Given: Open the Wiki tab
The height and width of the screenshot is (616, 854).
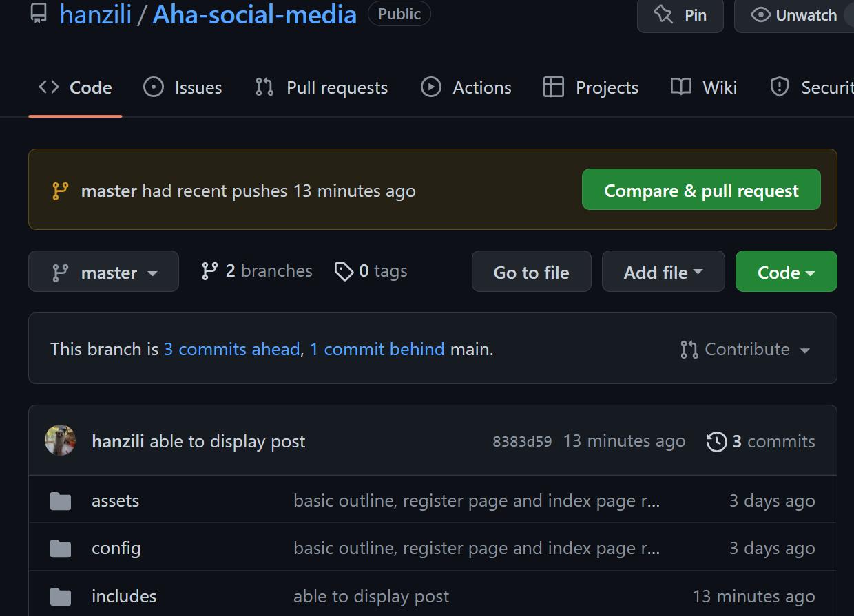Looking at the screenshot, I should [x=704, y=87].
